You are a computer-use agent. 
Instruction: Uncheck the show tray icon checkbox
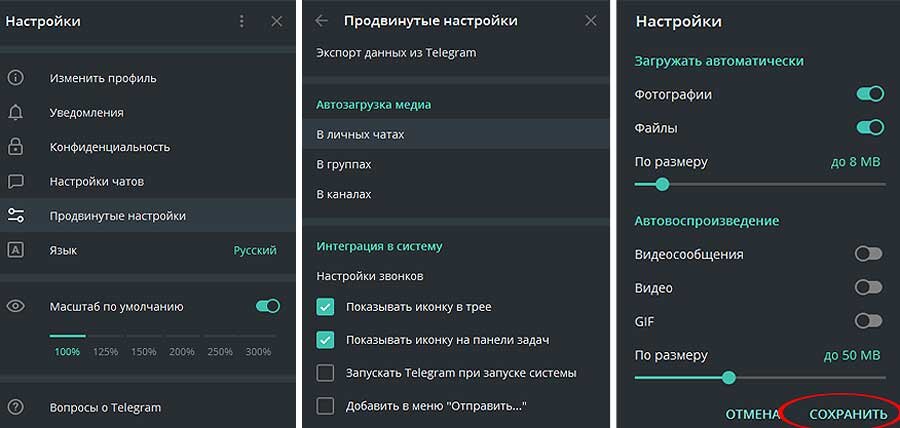point(325,307)
